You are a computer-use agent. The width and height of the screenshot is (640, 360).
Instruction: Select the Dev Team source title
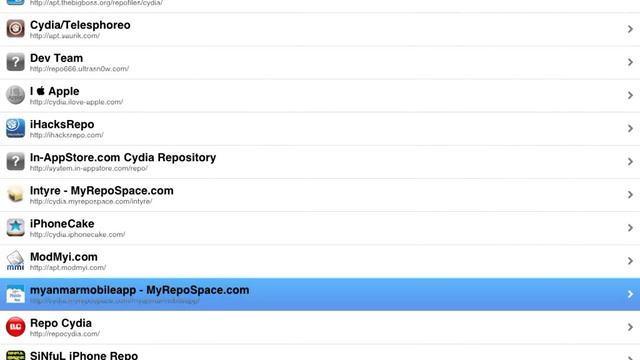point(56,58)
